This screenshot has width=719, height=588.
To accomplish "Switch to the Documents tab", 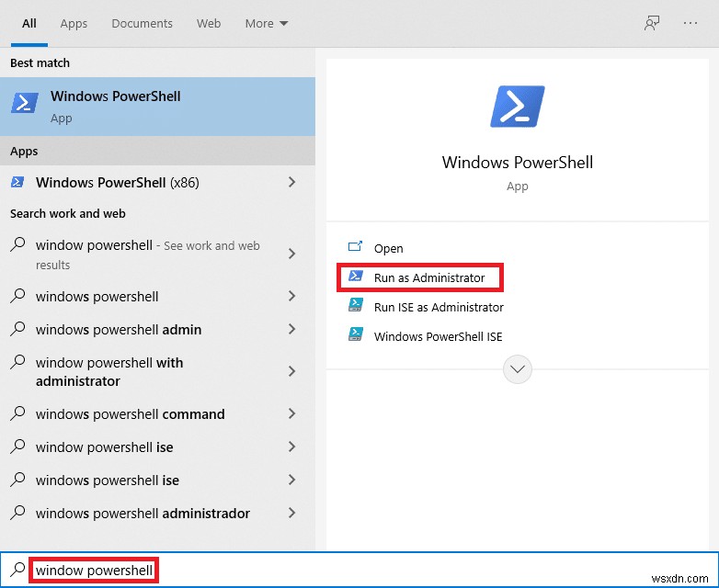I will [143, 23].
